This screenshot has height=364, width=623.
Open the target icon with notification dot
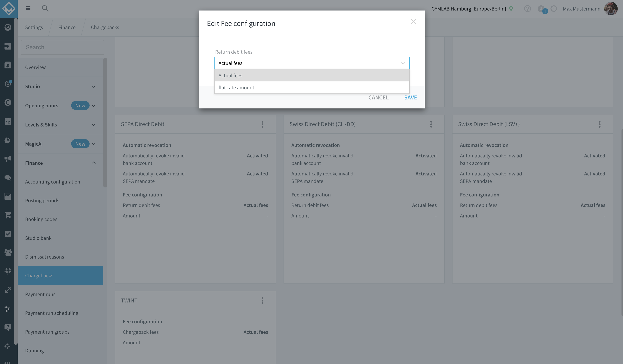(x=8, y=84)
